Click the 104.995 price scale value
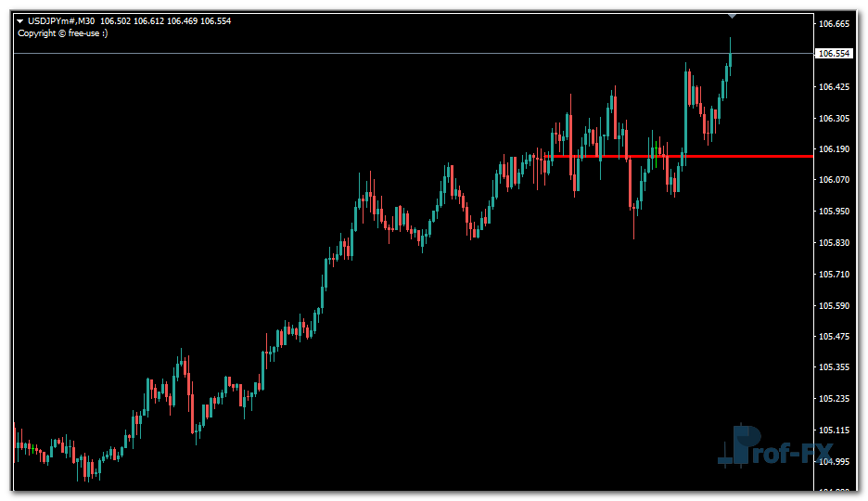 click(x=834, y=461)
